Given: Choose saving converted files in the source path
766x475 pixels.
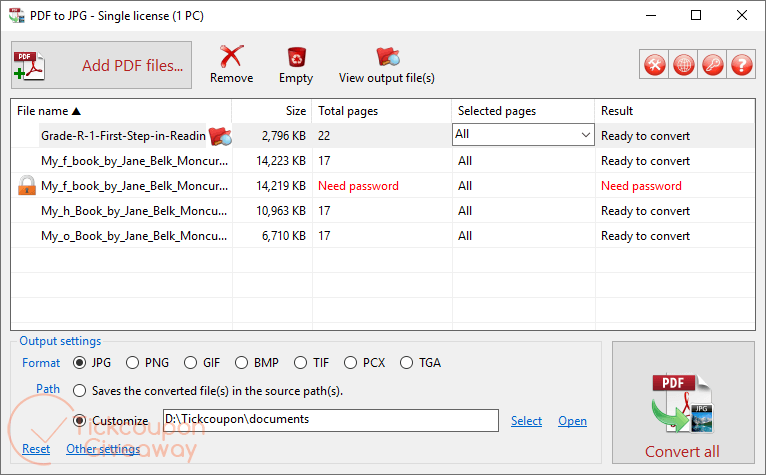Looking at the screenshot, I should tap(79, 391).
